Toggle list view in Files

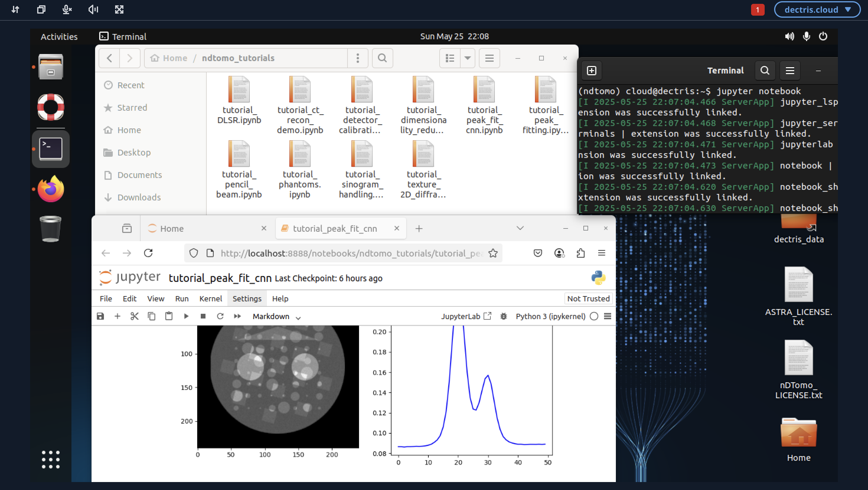point(450,58)
